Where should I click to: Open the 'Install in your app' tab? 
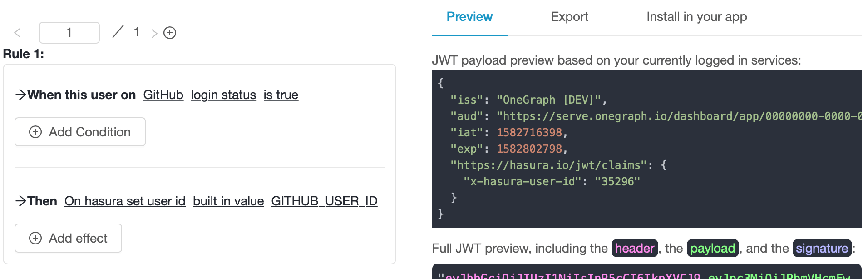coord(696,17)
